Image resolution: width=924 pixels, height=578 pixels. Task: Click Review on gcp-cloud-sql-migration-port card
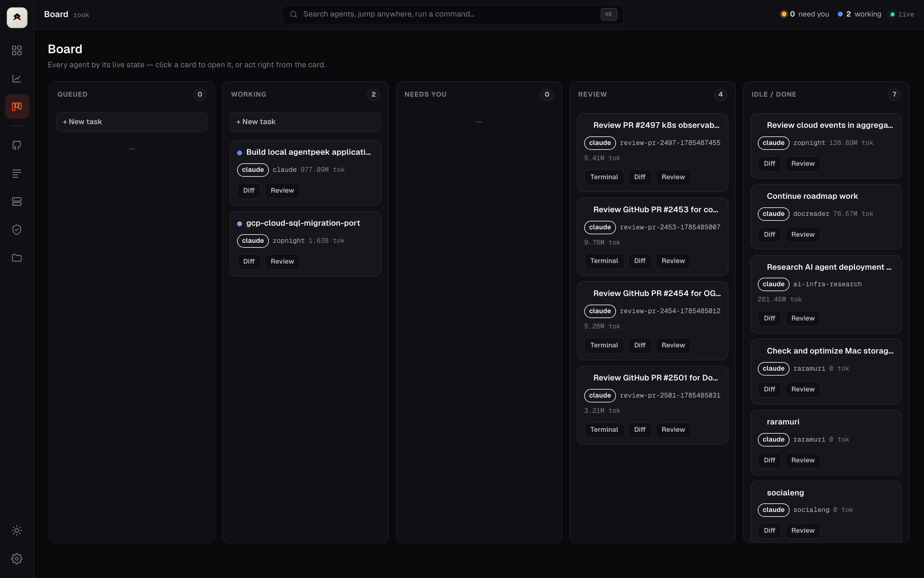pos(282,261)
